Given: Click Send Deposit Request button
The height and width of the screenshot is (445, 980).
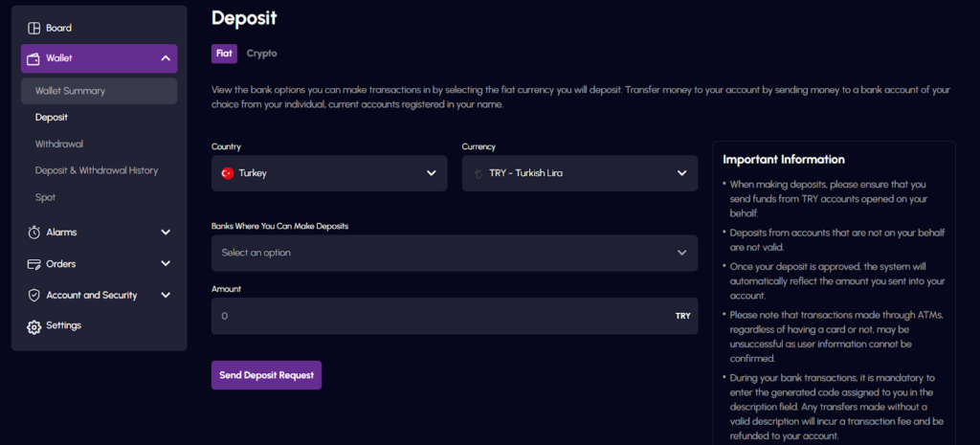Looking at the screenshot, I should (266, 375).
